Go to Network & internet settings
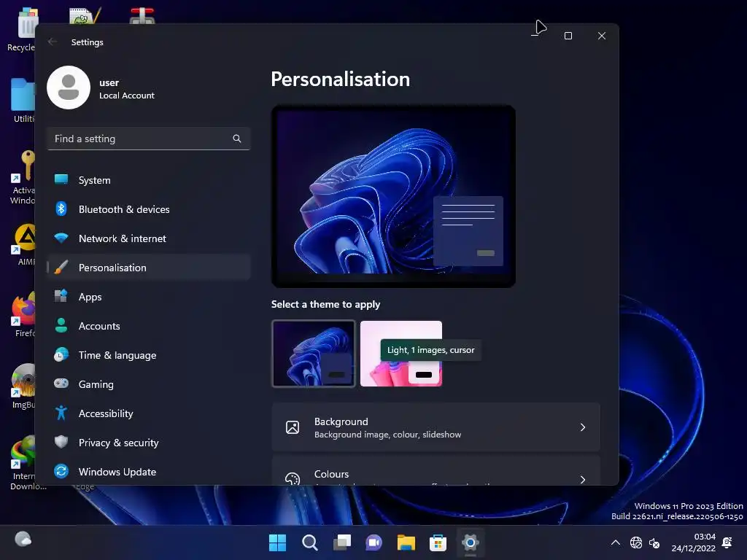This screenshot has height=560, width=747. click(149, 238)
